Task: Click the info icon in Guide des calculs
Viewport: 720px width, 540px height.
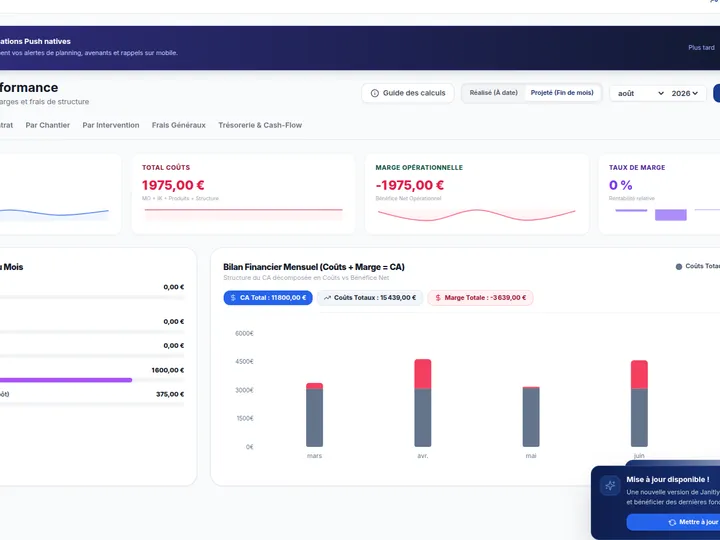Action: click(375, 93)
